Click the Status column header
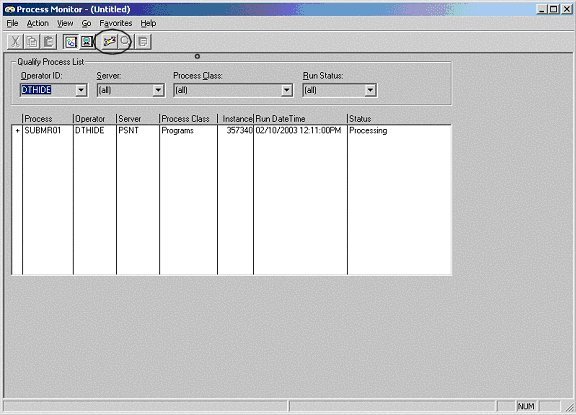576x415 pixels. point(399,119)
